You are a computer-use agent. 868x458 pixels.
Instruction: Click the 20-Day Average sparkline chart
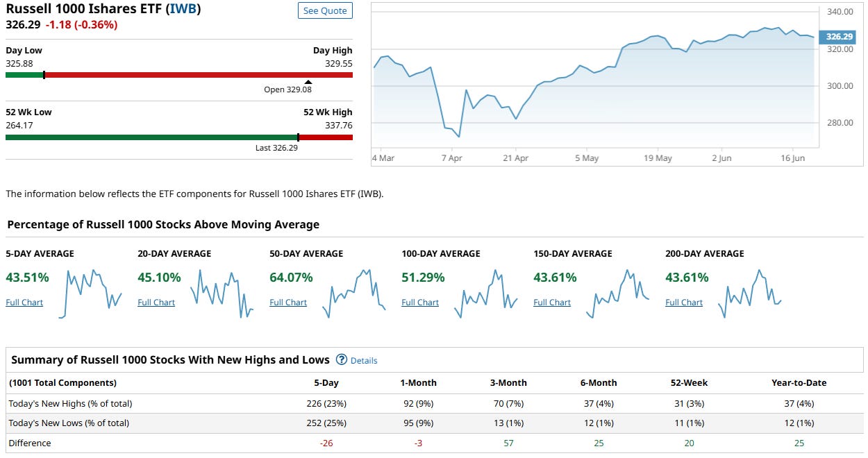(x=222, y=294)
